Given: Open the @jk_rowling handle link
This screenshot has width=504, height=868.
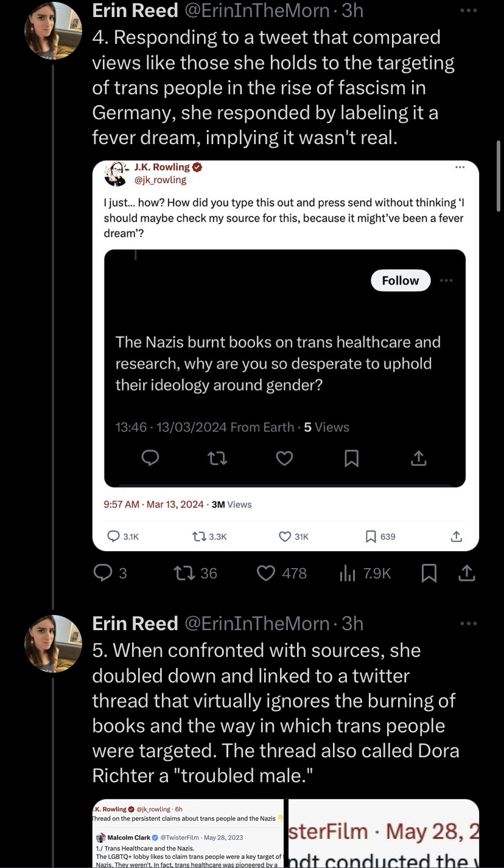Looking at the screenshot, I should coord(160,180).
